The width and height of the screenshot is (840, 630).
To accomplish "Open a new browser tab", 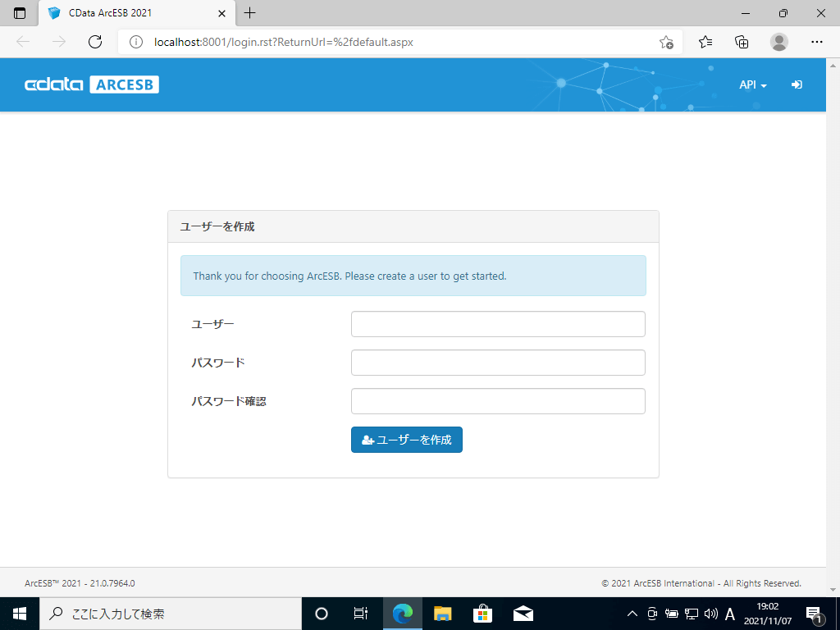I will (249, 13).
